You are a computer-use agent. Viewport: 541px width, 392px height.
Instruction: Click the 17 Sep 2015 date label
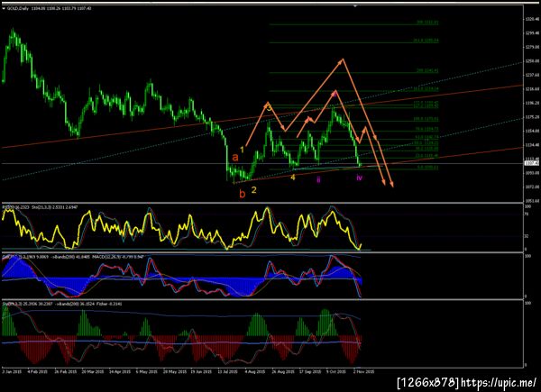(310, 372)
